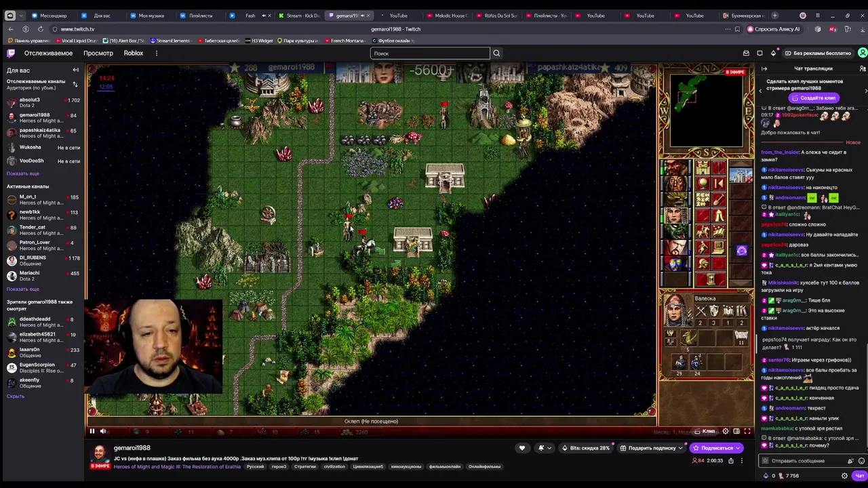Click the 'киноаукционы' stream tag
868x488 pixels.
(x=406, y=466)
